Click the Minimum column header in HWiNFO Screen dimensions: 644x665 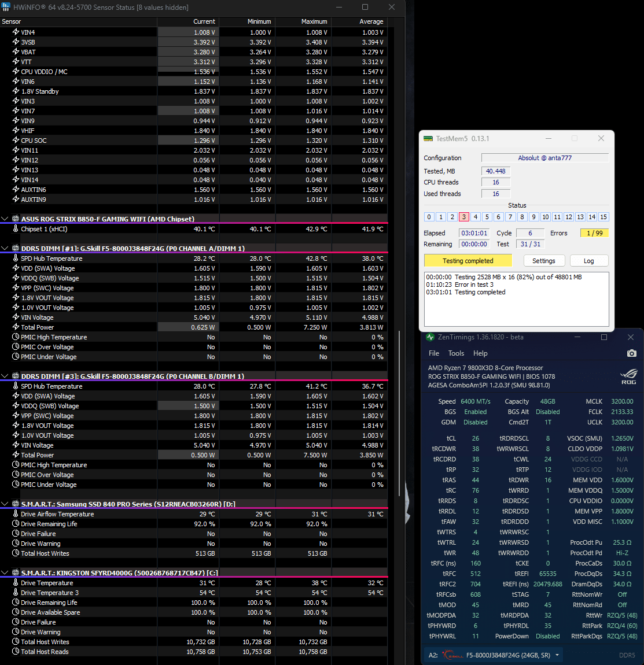click(247, 21)
